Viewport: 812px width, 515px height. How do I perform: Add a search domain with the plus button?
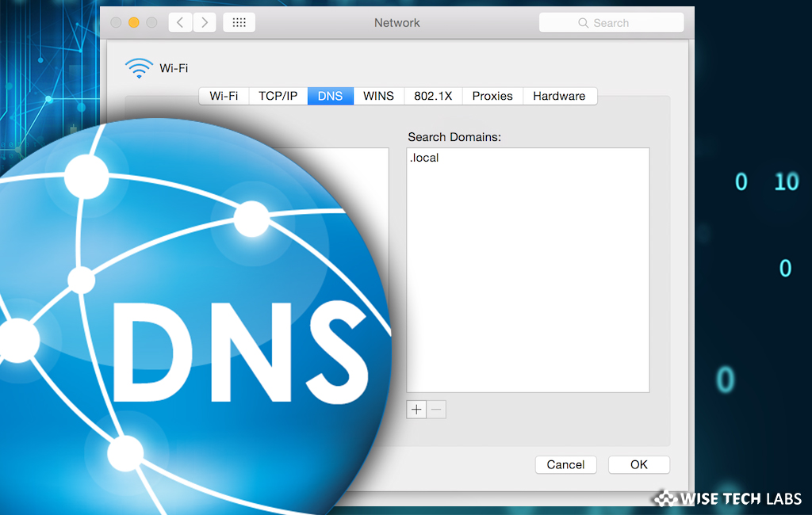[416, 410]
